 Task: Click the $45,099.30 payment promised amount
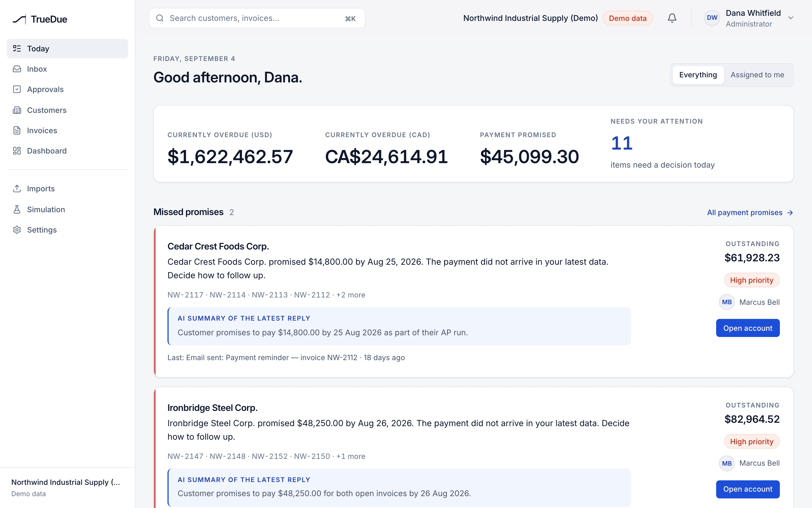click(x=529, y=157)
